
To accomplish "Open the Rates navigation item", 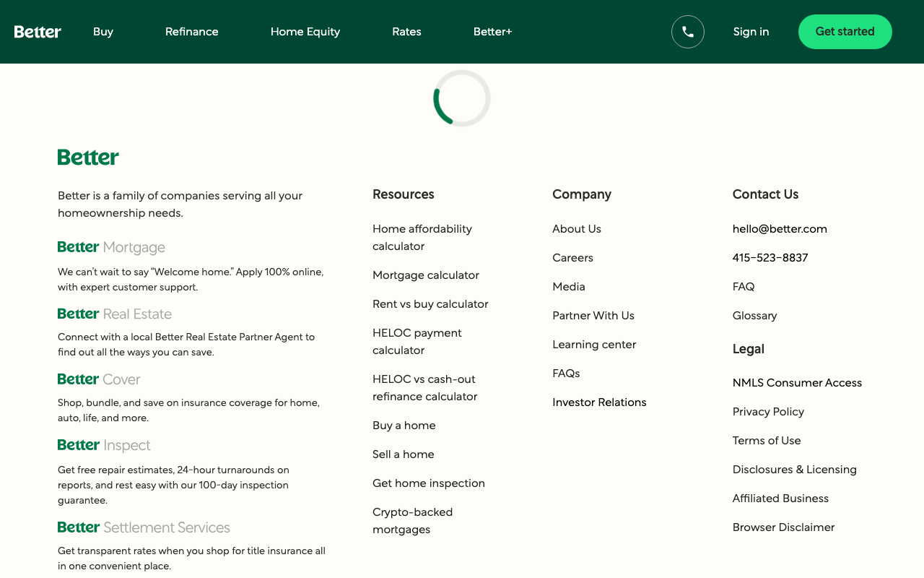I will point(406,32).
